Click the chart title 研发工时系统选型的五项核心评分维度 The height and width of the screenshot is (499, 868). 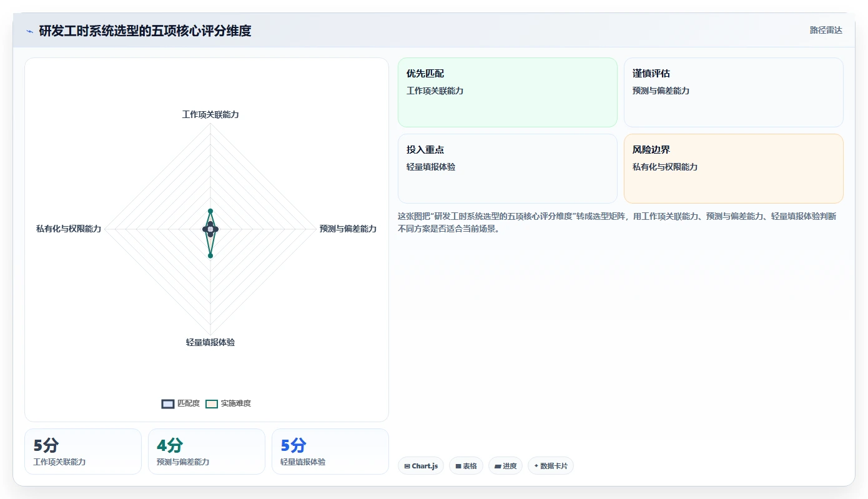click(x=145, y=31)
